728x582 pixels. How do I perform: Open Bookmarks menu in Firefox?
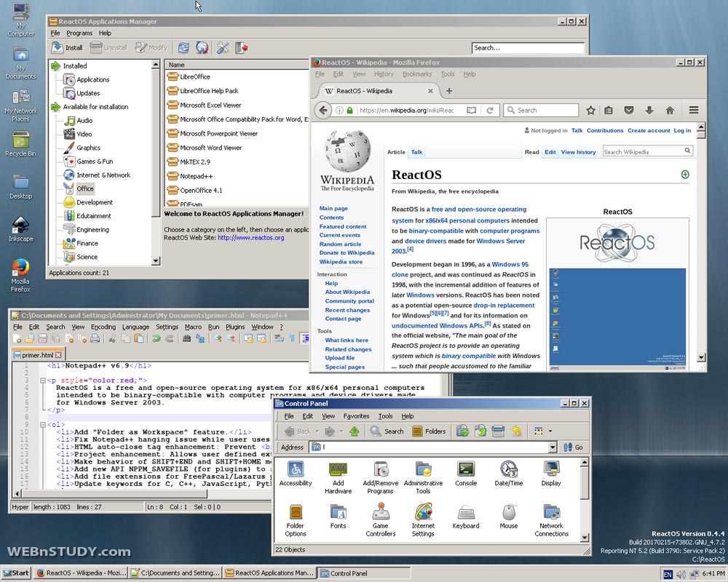(x=417, y=74)
